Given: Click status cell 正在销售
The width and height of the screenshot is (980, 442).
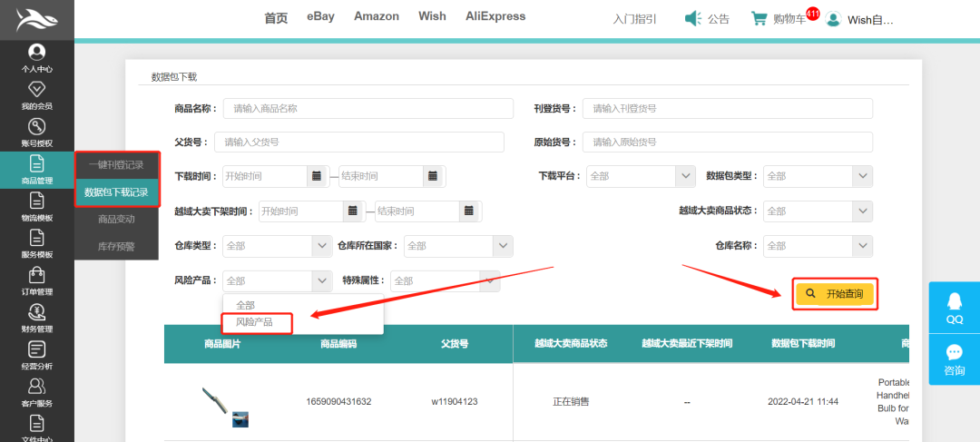Looking at the screenshot, I should pos(571,401).
